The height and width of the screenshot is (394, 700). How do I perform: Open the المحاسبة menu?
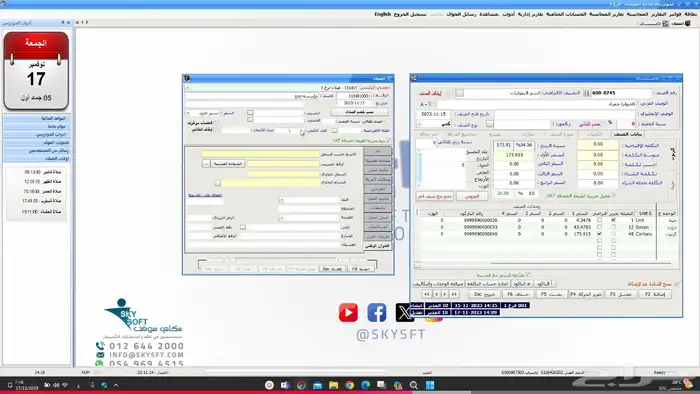click(x=637, y=14)
